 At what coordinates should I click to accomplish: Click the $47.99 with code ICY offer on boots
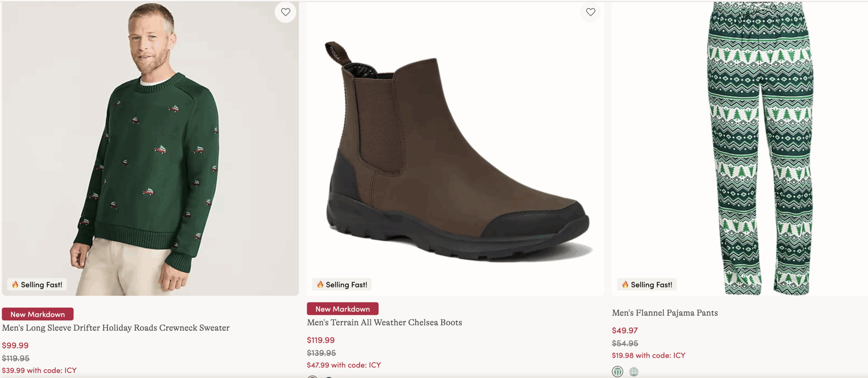pos(344,365)
